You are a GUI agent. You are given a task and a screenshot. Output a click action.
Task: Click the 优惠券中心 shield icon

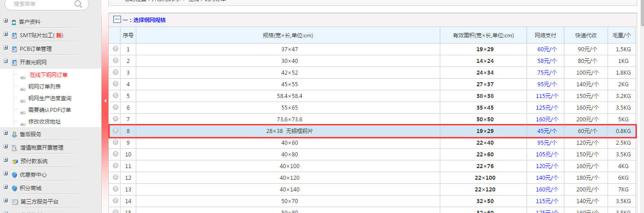(x=14, y=175)
